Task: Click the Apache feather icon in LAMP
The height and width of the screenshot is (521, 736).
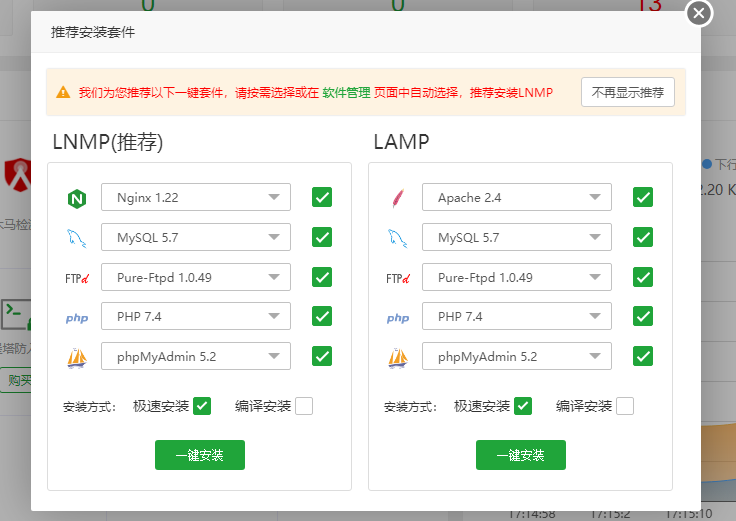Action: (x=398, y=198)
